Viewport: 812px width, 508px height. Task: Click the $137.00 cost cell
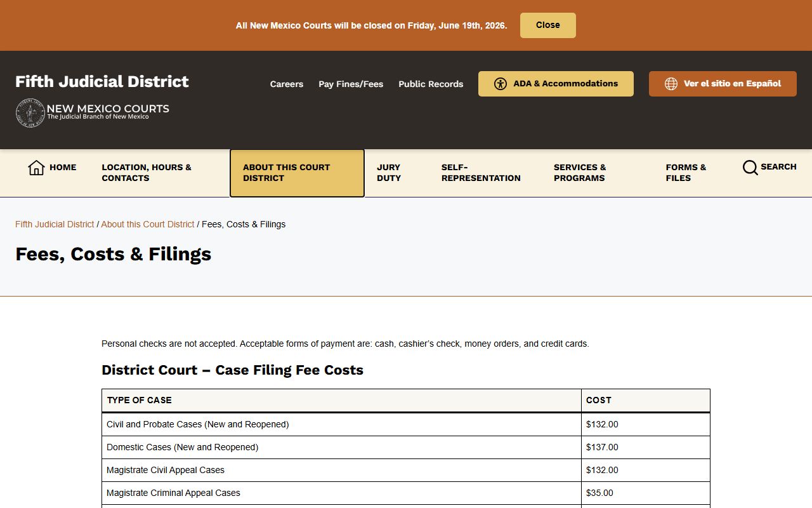pyautogui.click(x=646, y=447)
